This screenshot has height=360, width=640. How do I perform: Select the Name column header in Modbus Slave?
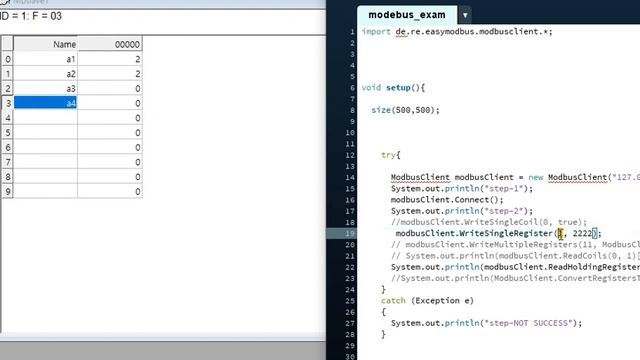point(45,44)
